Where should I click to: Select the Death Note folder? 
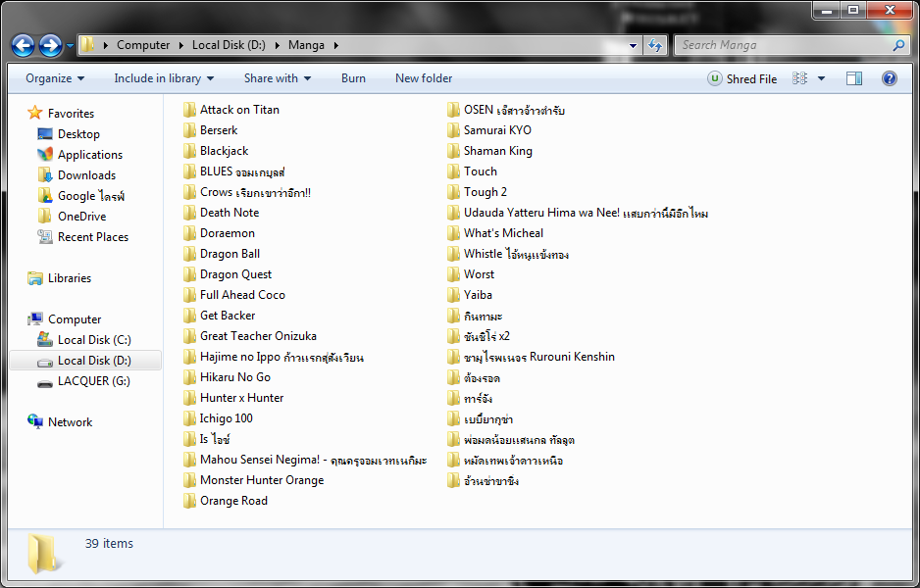click(221, 213)
